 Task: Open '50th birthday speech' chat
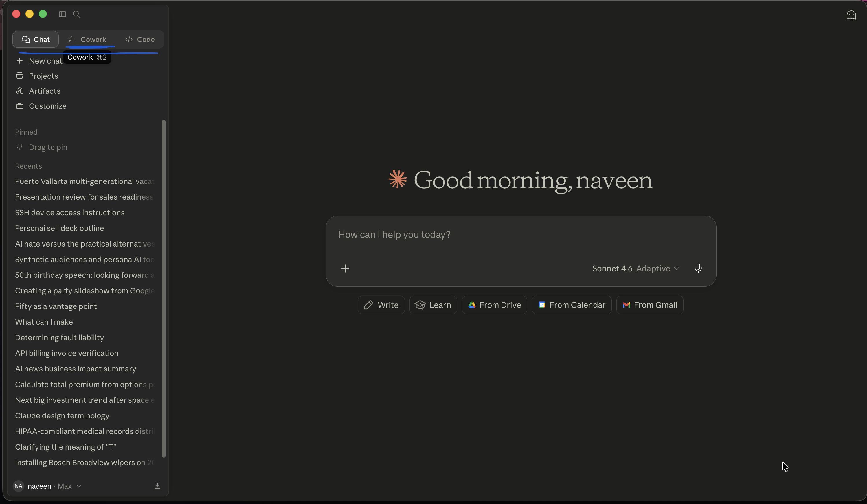85,275
